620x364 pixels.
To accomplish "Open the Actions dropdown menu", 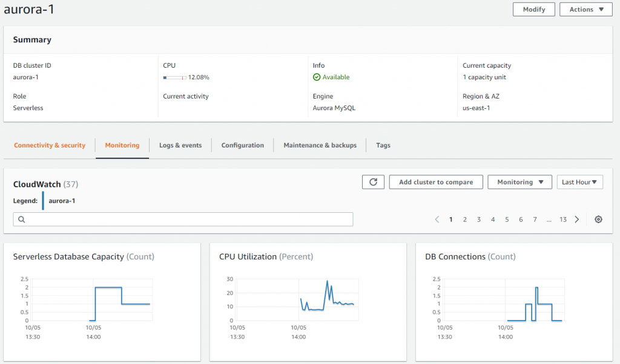I will click(586, 10).
